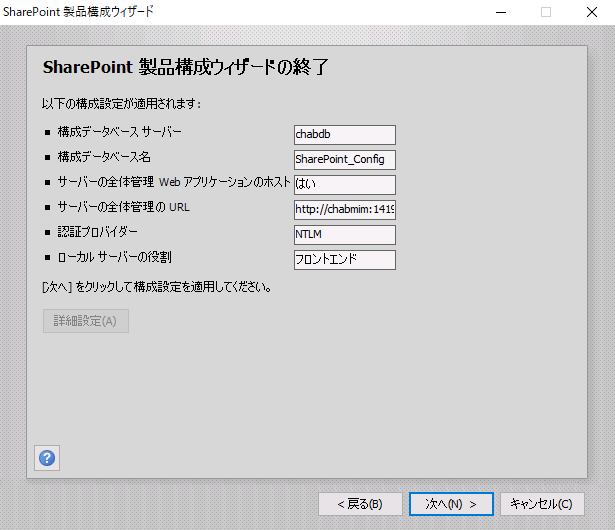Click the blue help question mark icon
The image size is (615, 530).
click(x=47, y=458)
